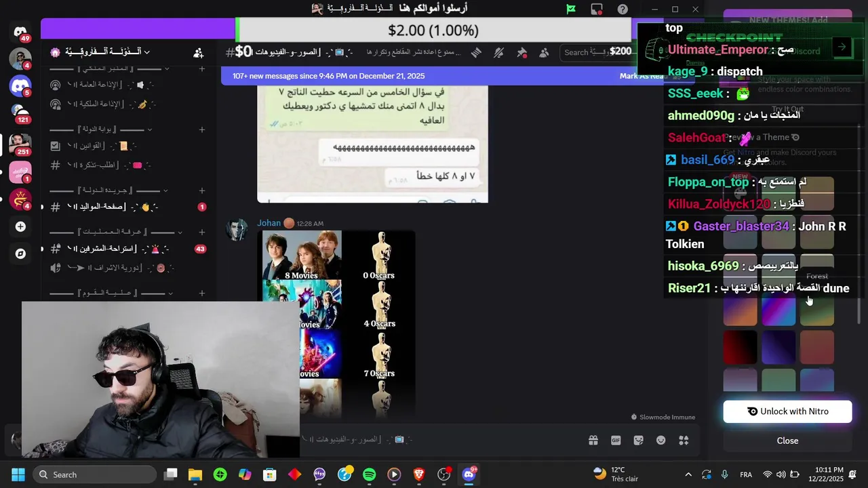Screen dimensions: 868x488
Task: Click the channel Search box in header
Action: pyautogui.click(x=597, y=52)
